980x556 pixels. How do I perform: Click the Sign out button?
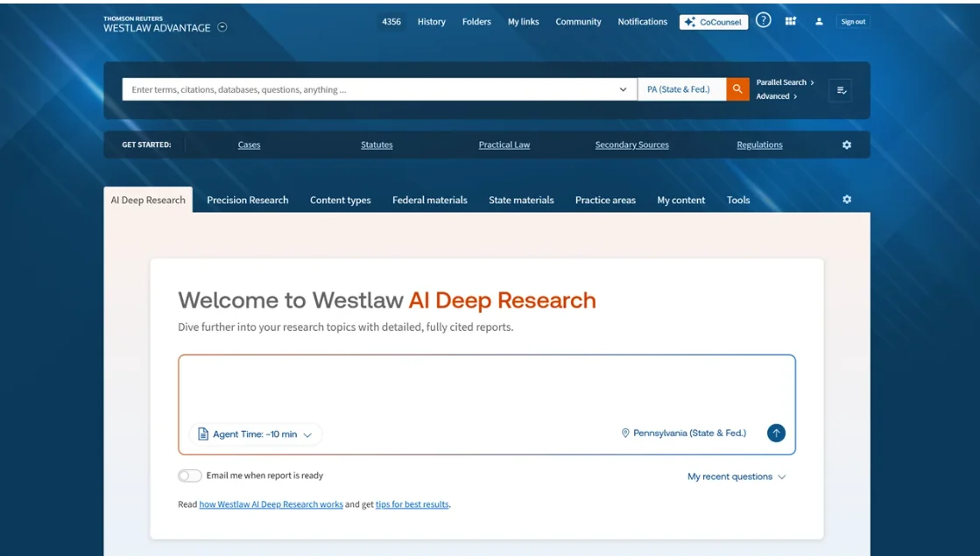click(853, 22)
